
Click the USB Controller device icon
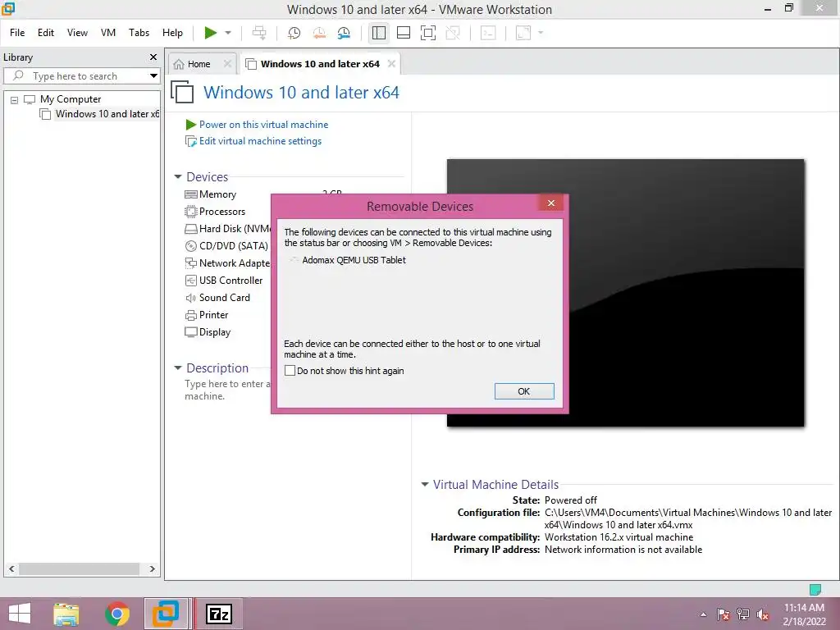190,281
